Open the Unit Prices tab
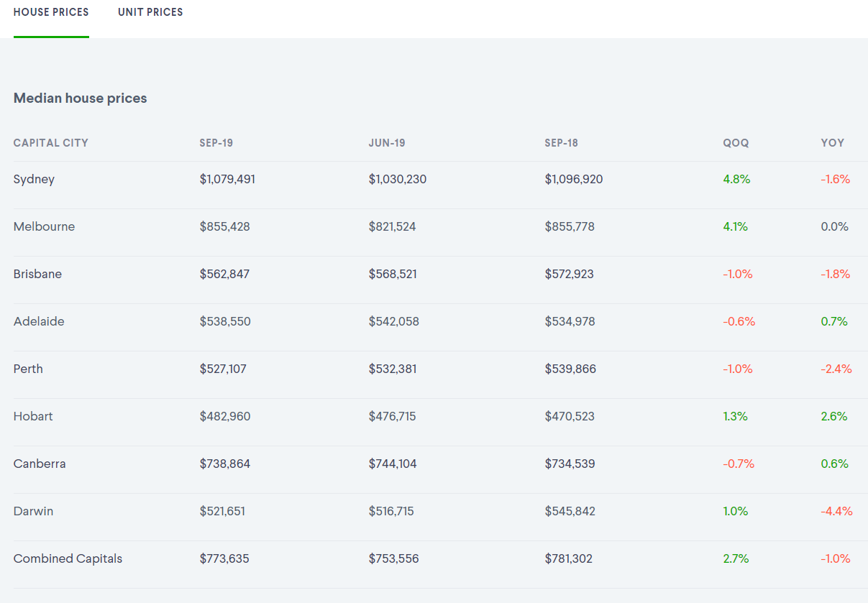868x603 pixels. pyautogui.click(x=150, y=12)
